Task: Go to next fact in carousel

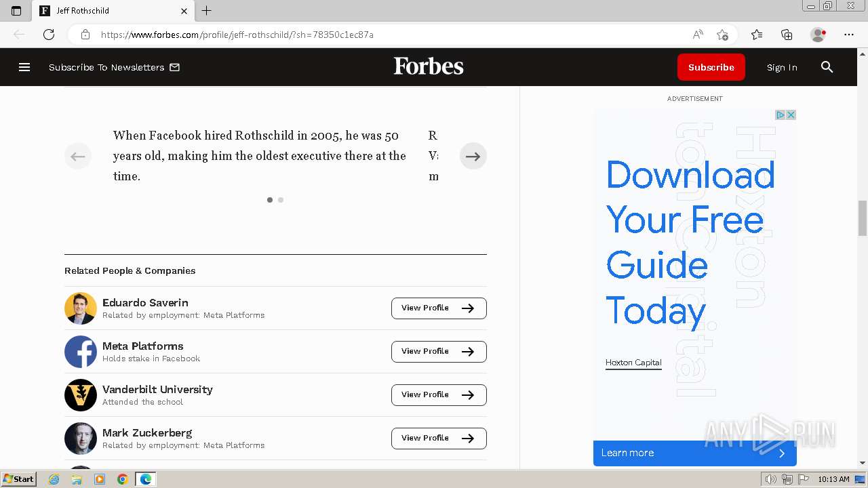Action: (473, 156)
